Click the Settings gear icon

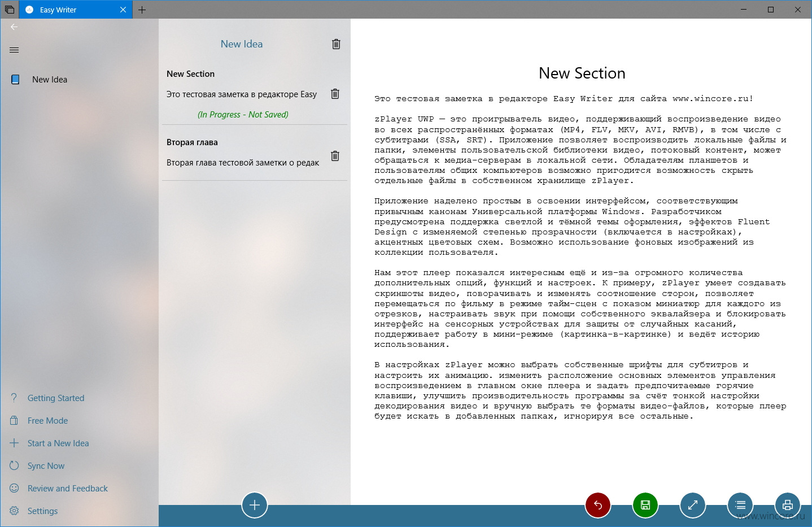pos(14,511)
